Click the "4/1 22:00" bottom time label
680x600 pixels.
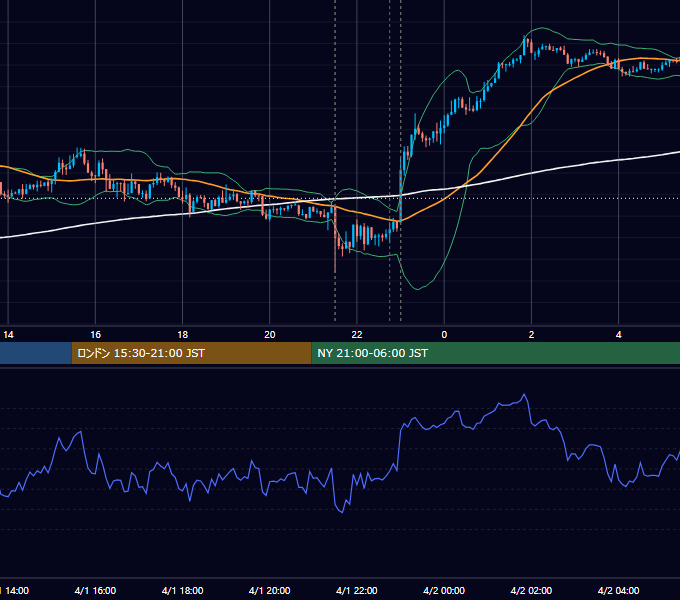[x=357, y=590]
